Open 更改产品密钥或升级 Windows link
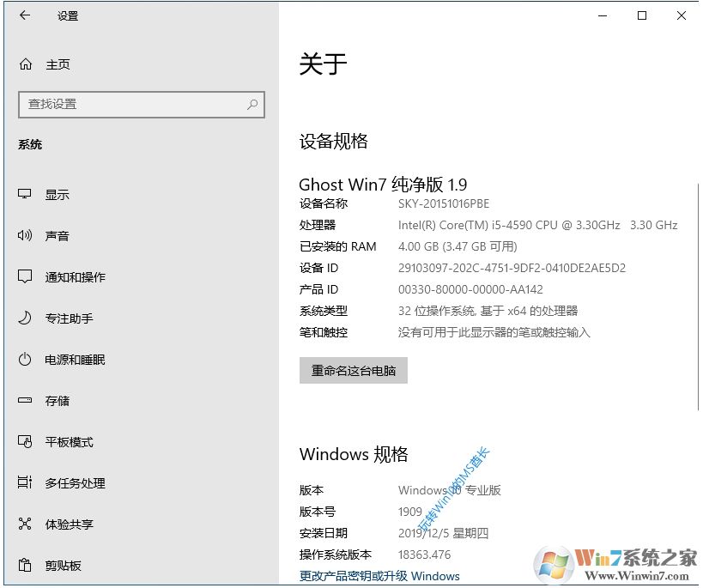The width and height of the screenshot is (703, 588). point(379,576)
